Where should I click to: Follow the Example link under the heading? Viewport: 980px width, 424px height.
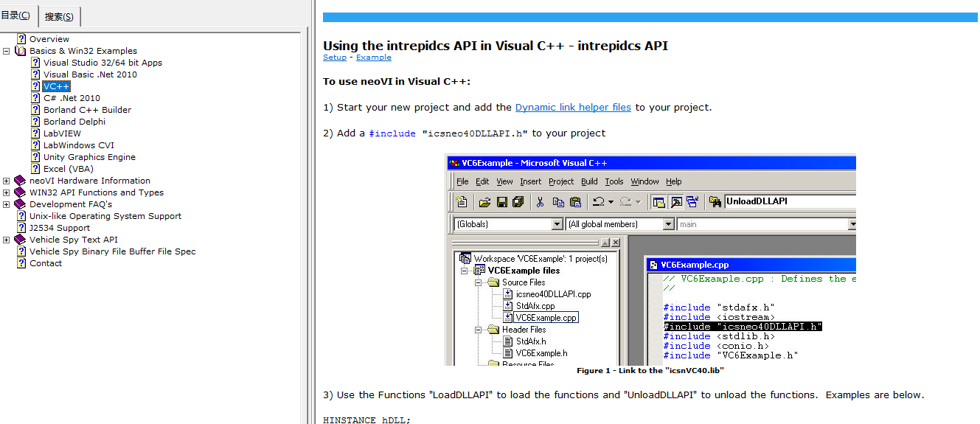tap(374, 58)
